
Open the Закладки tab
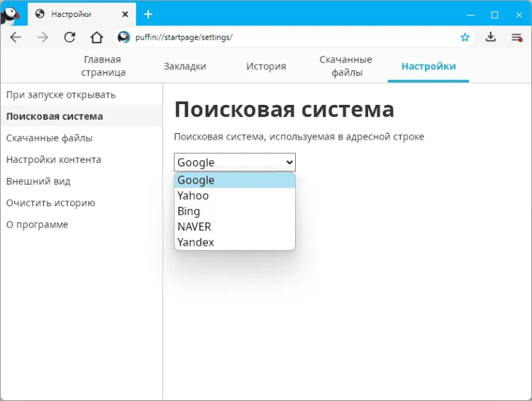click(185, 66)
